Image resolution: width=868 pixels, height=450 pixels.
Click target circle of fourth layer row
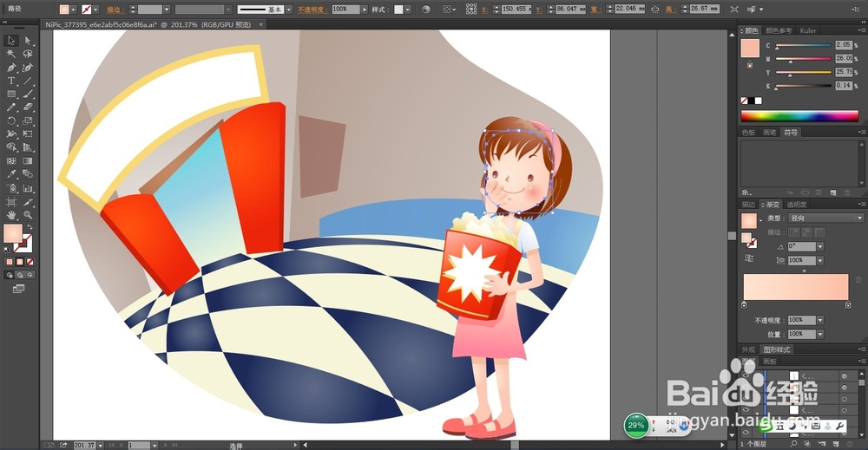pyautogui.click(x=845, y=410)
